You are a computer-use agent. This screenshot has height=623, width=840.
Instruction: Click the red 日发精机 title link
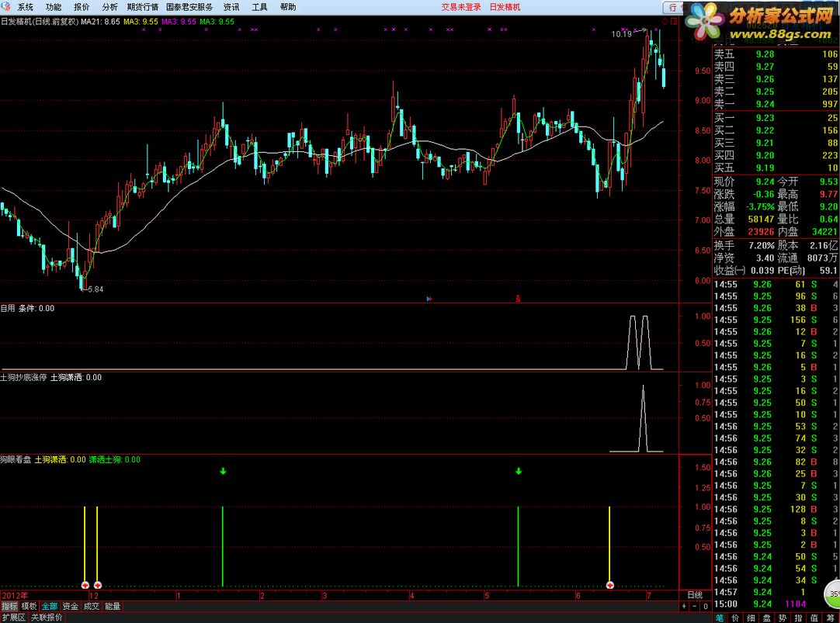click(505, 7)
